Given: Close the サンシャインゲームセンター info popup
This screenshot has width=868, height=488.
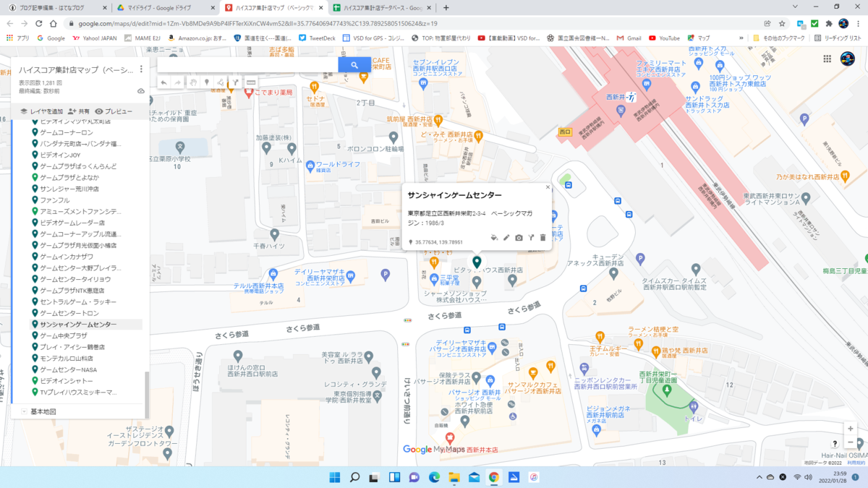Looking at the screenshot, I should click(548, 187).
